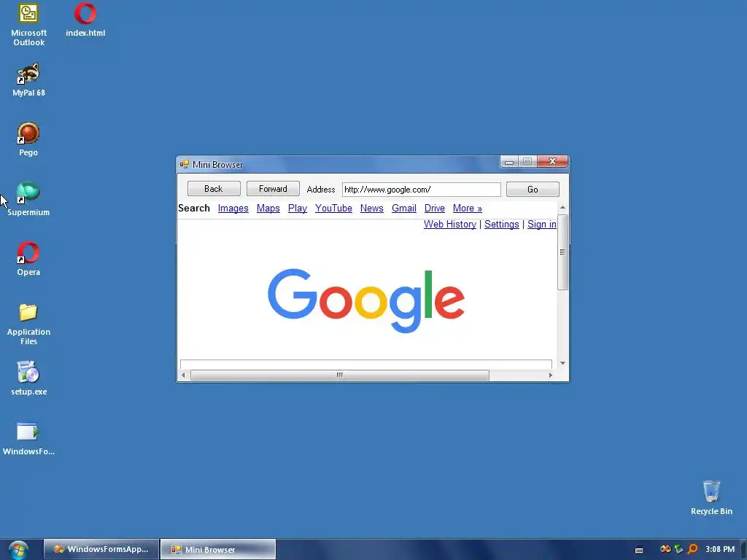
Task: Click the Google logo
Action: [x=366, y=300]
